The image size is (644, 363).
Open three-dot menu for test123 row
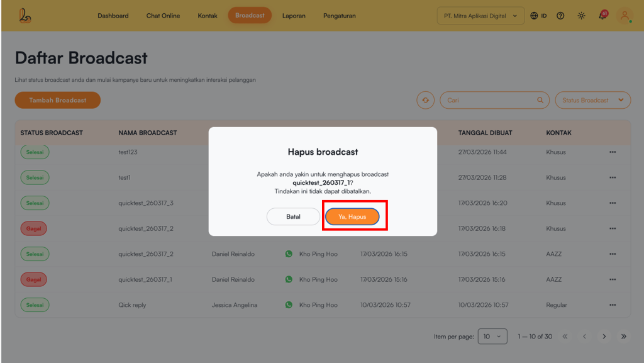click(613, 152)
